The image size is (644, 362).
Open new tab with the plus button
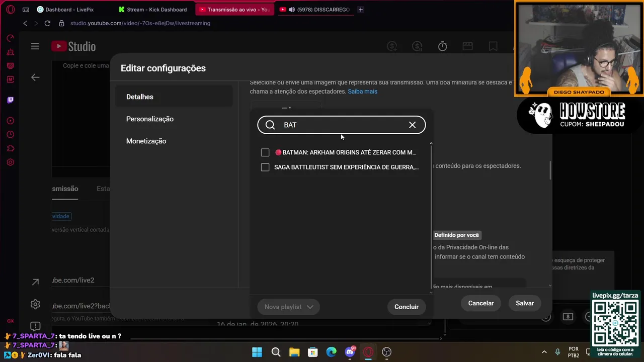point(360,10)
